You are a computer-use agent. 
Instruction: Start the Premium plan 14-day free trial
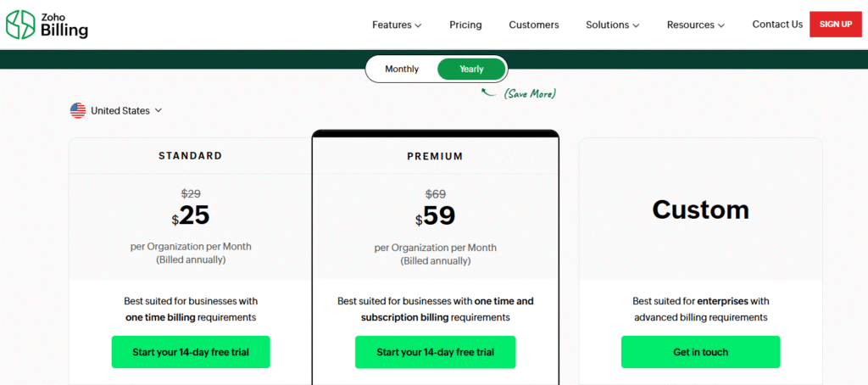point(435,352)
